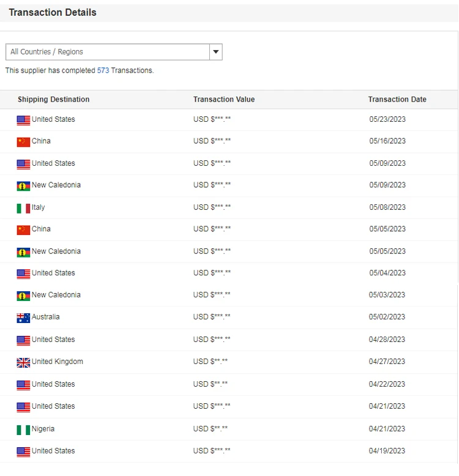Click New Caledonia flag dated 05/03/2023

click(x=23, y=296)
